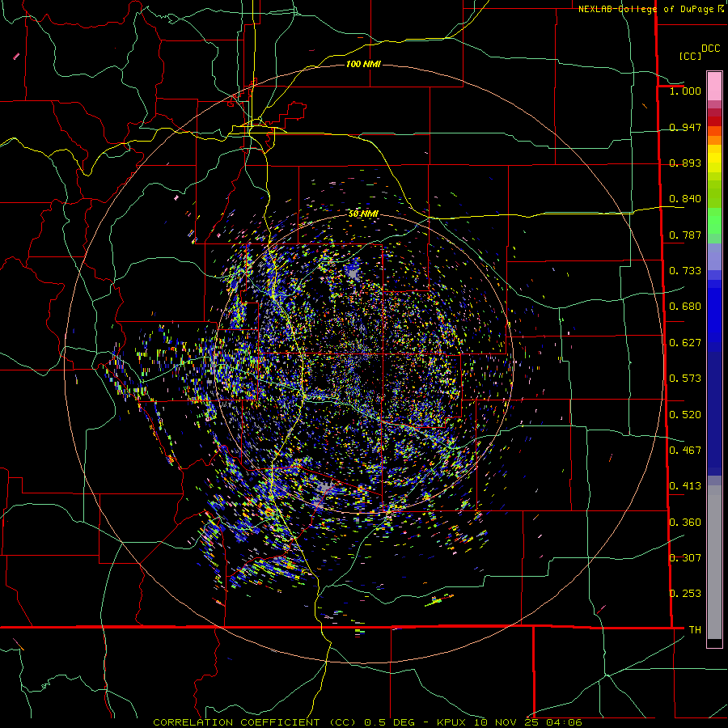Click the NEXLAB-College of DuPage header text
The image size is (728, 728).
[x=645, y=9]
